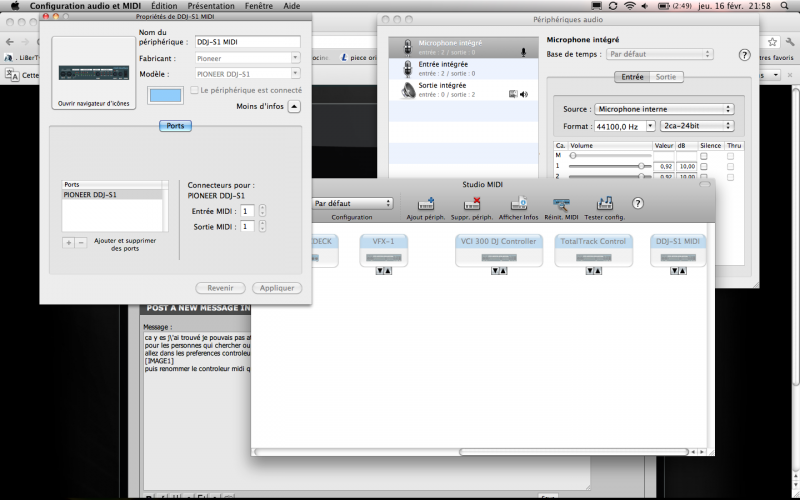
Task: Switch to the Sortie tab
Action: pyautogui.click(x=666, y=77)
